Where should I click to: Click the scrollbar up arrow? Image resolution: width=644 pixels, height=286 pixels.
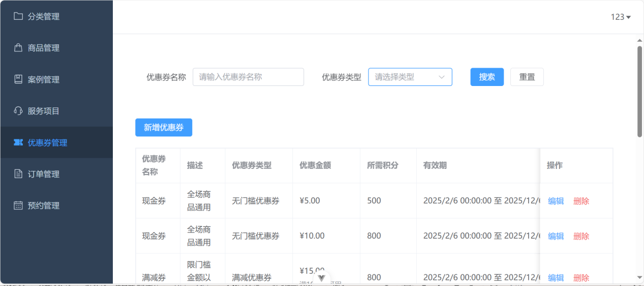coord(639,40)
